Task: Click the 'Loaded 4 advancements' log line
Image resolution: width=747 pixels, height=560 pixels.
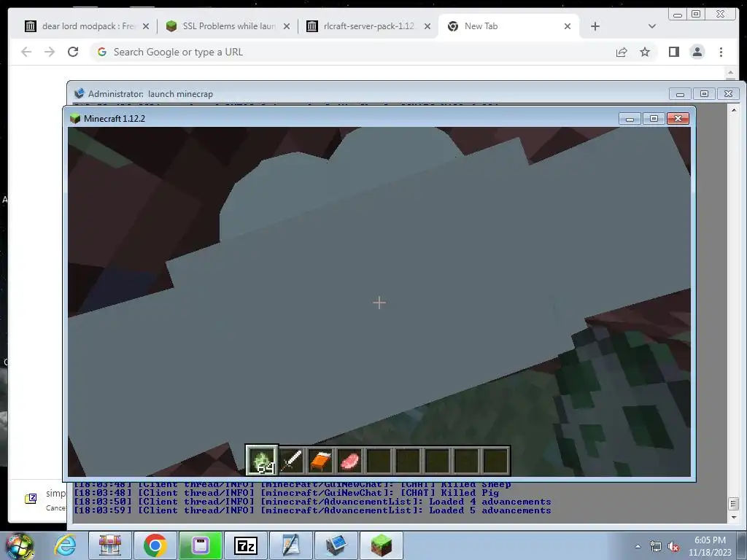Action: 312,502
